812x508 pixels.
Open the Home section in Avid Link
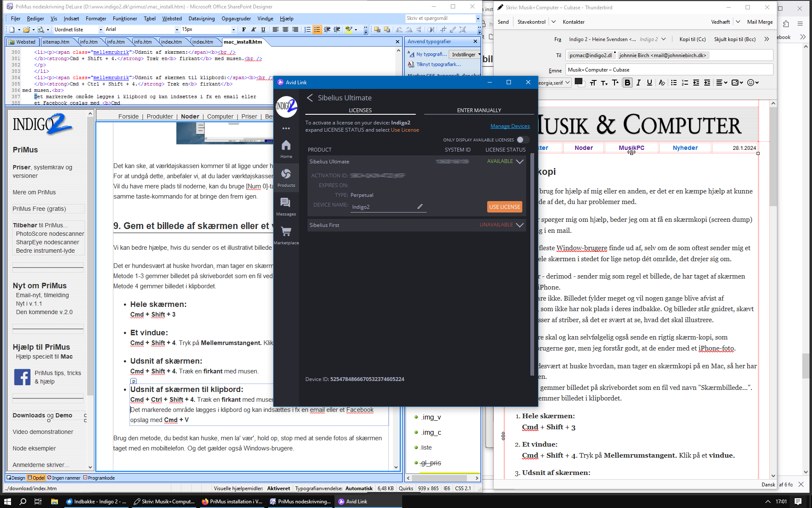click(x=286, y=149)
